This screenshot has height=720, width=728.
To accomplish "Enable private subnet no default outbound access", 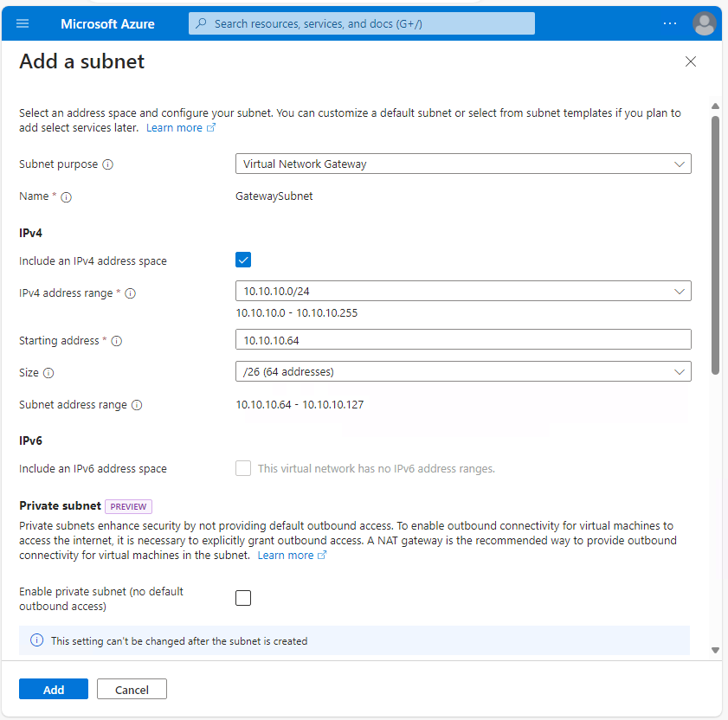I will tap(243, 597).
